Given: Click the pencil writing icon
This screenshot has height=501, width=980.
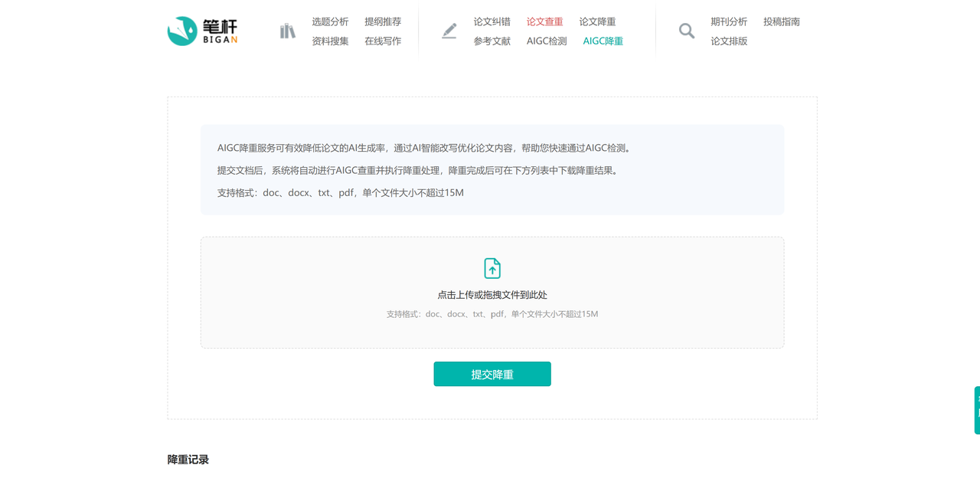Looking at the screenshot, I should pyautogui.click(x=449, y=31).
